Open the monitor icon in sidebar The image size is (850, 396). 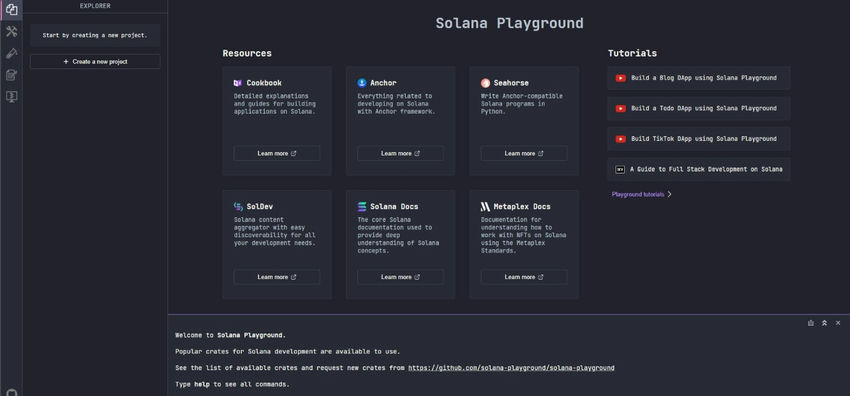pyautogui.click(x=11, y=96)
